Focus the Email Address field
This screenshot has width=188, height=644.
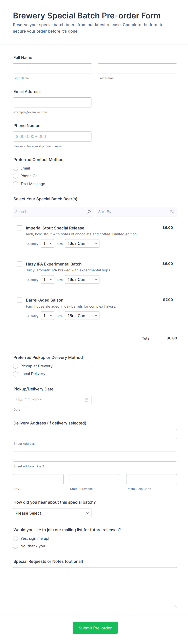coord(52,102)
